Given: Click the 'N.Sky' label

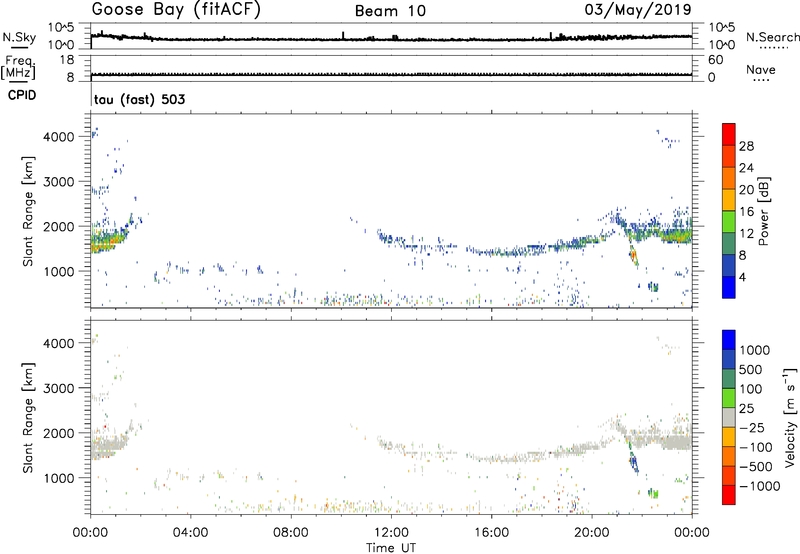Looking at the screenshot, I should tap(19, 37).
